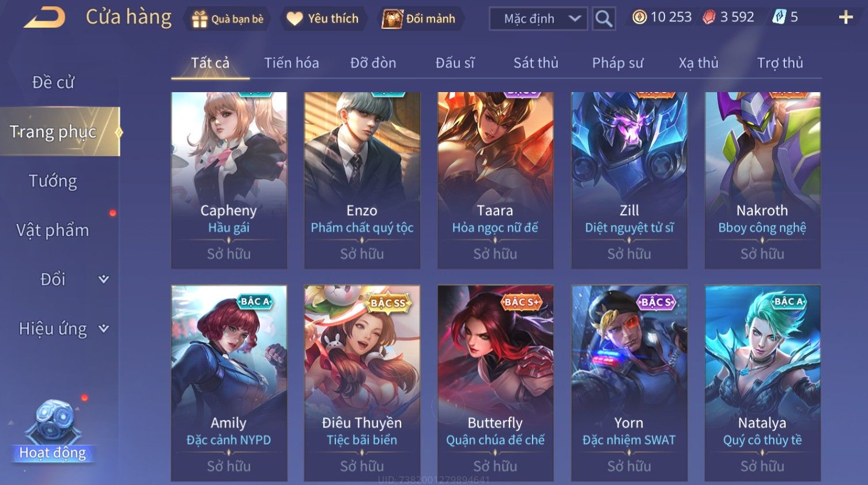Open the Mặc định sort dropdown
Screen dimensions: 868x485
point(538,18)
